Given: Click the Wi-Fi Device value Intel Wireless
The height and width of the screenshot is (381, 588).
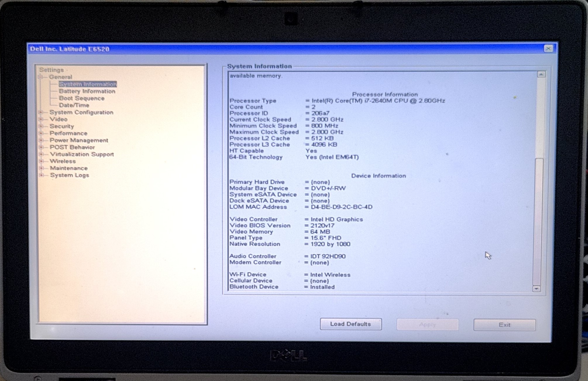Looking at the screenshot, I should (x=330, y=275).
